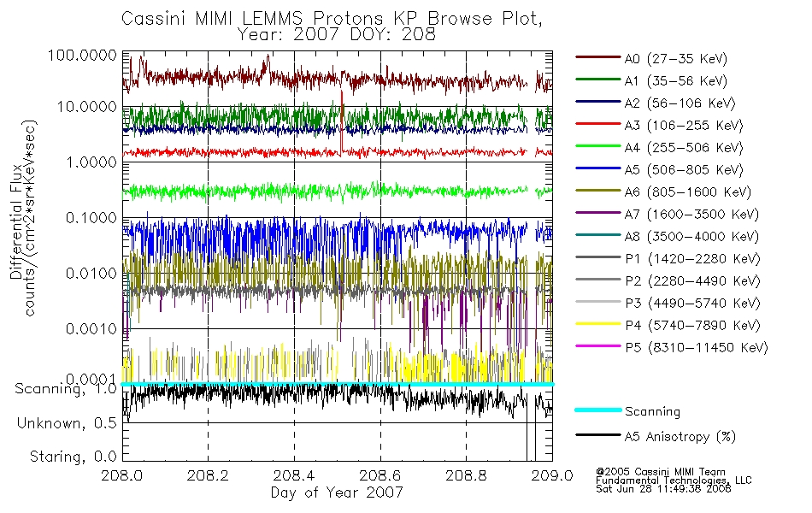This screenshot has height=513, width=812.
Task: Click the 0.0100 y-axis tick label
Action: [91, 274]
